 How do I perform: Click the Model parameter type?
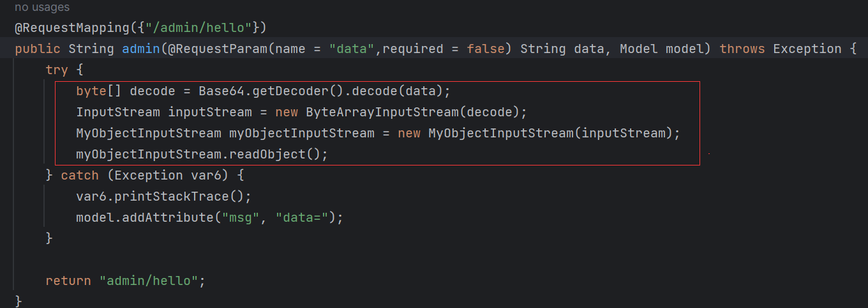click(639, 49)
